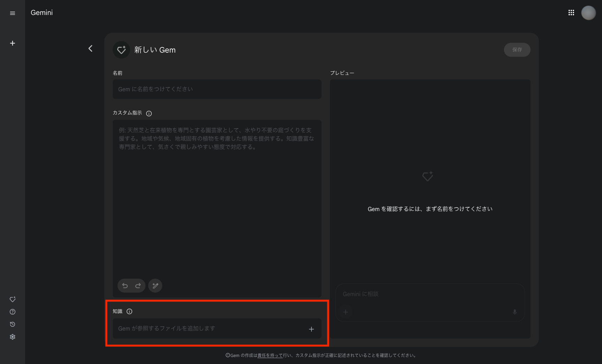Viewport: 602px width, 364px height.
Task: Open the account menu via the profile avatar
Action: (x=588, y=13)
